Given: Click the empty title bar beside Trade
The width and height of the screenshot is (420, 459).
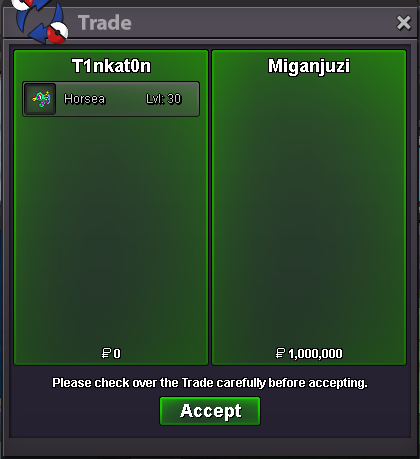Looking at the screenshot, I should click(x=263, y=23).
